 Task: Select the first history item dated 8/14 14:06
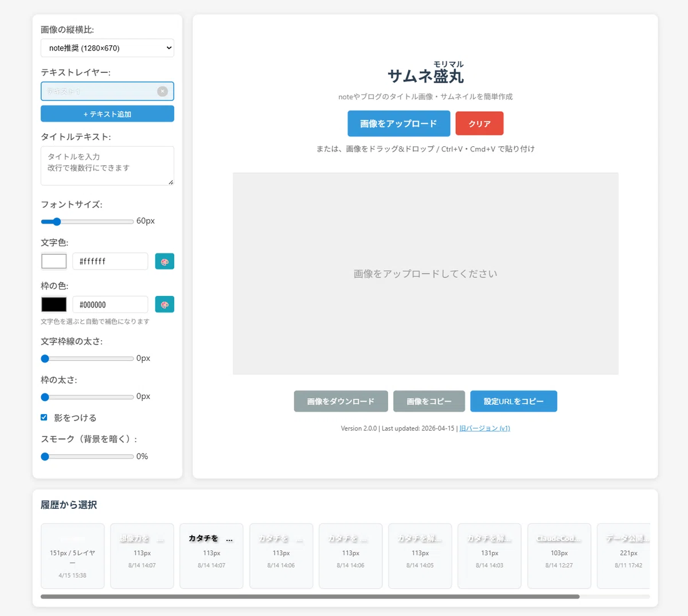tap(281, 556)
